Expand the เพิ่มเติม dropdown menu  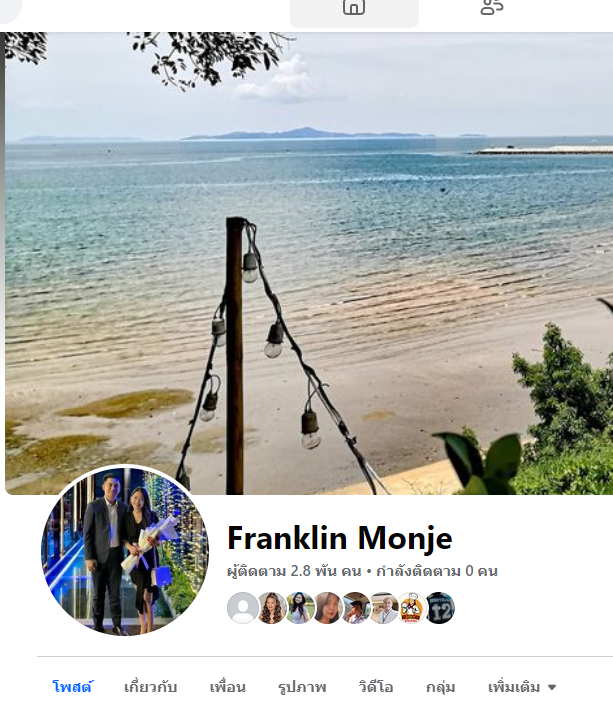[x=522, y=687]
